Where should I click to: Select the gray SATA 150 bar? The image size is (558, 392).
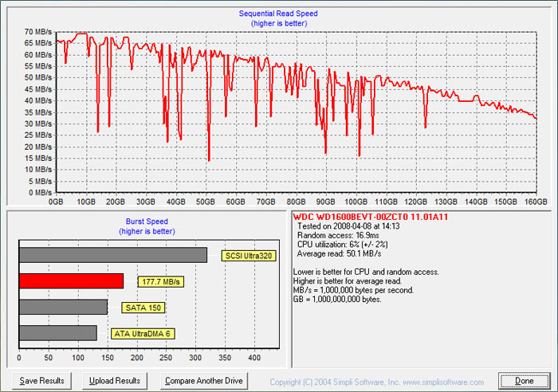(x=63, y=307)
